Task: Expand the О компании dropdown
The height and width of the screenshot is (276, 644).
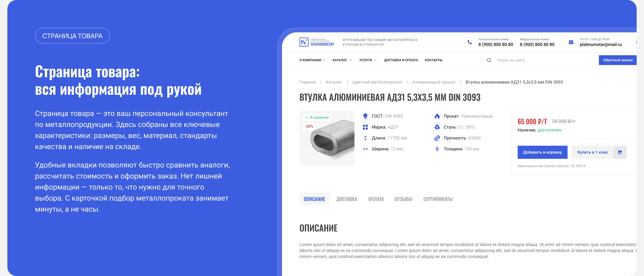Action: (312, 60)
